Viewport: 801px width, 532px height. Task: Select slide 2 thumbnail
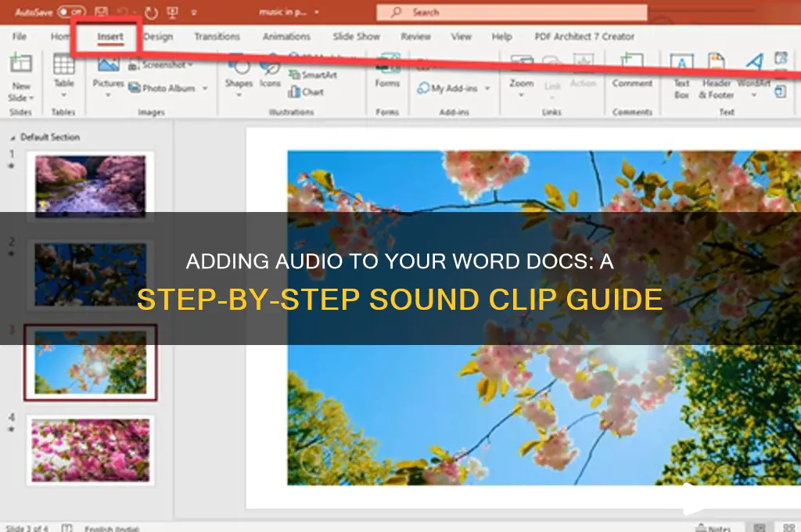91,274
